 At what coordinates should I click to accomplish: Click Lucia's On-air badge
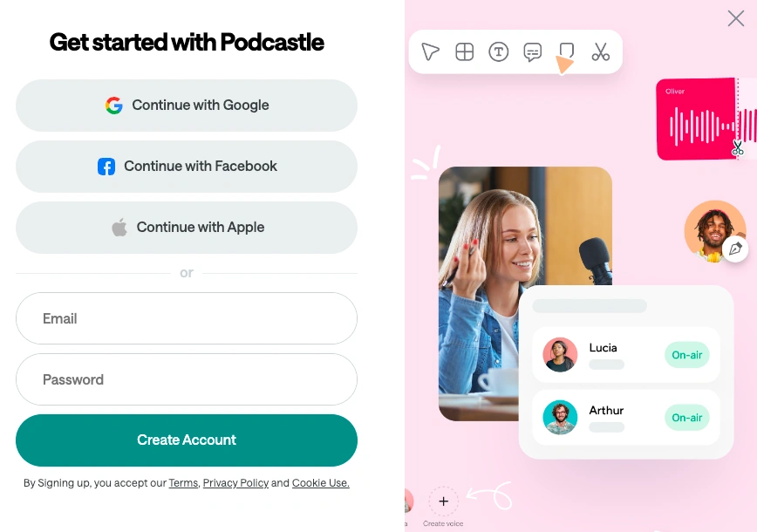click(686, 355)
